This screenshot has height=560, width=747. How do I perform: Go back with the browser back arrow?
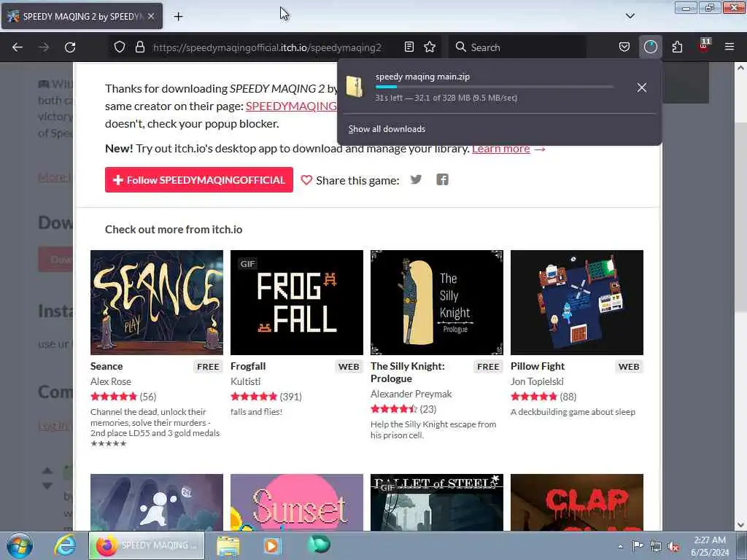(18, 47)
